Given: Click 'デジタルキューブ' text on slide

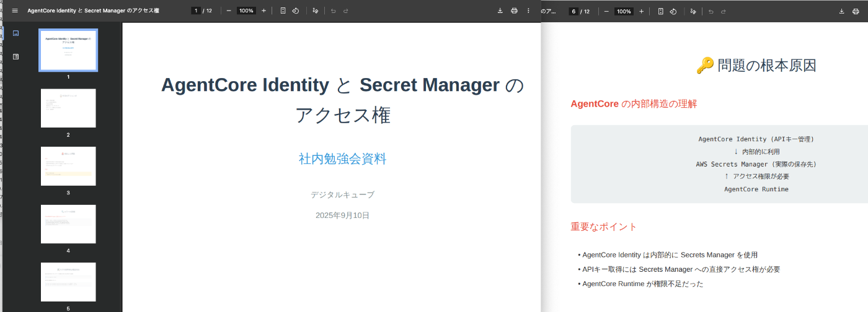Looking at the screenshot, I should pos(342,194).
